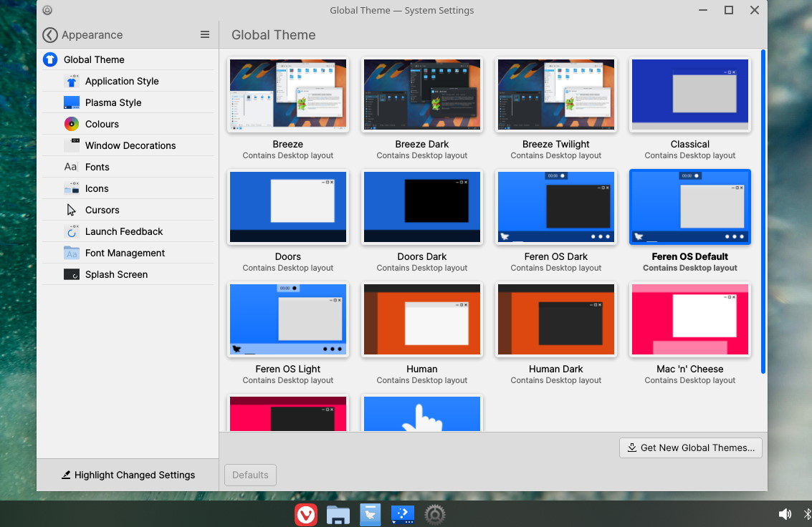
Task: Click the Launch Feedback icon
Action: pyautogui.click(x=72, y=231)
